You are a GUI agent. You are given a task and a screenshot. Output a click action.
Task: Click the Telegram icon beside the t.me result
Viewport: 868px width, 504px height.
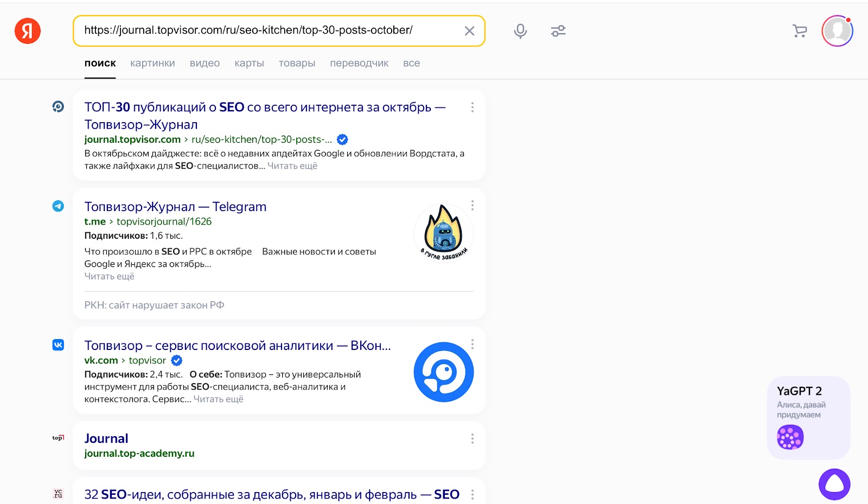(x=58, y=206)
